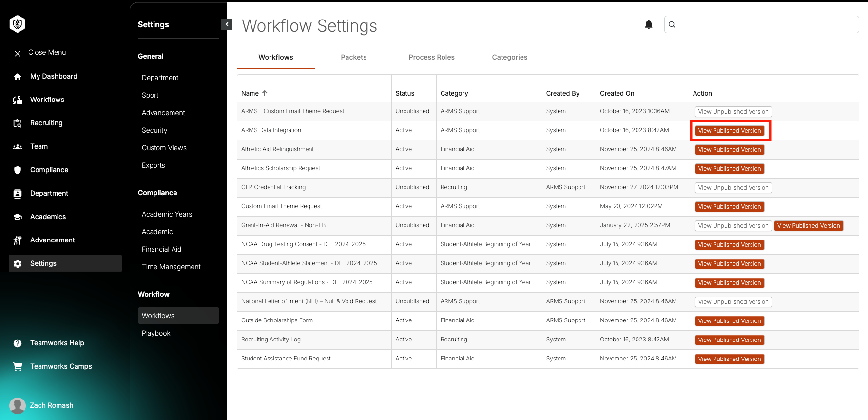The width and height of the screenshot is (868, 420).
Task: View published version of Outside Scholarships Form
Action: [x=730, y=321]
